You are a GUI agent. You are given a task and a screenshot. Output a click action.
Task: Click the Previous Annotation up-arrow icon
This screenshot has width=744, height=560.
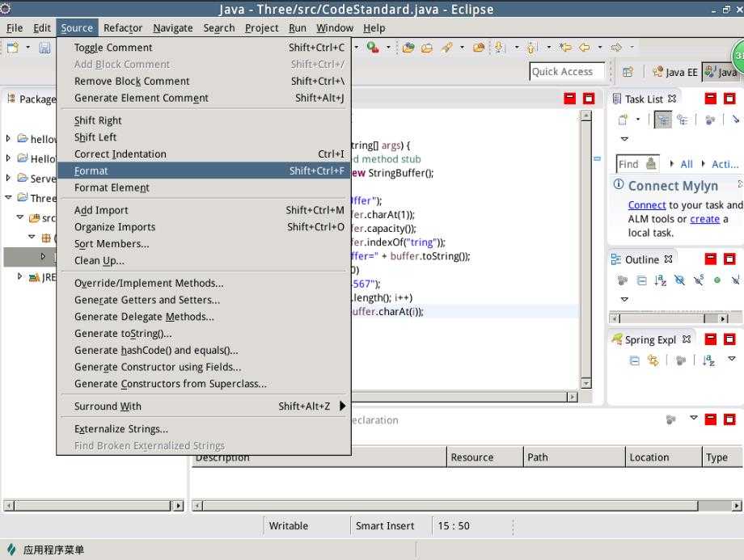click(531, 48)
